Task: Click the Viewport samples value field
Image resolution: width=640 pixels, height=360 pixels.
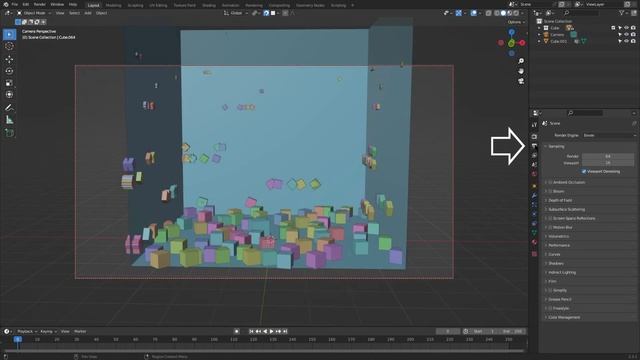Action: pyautogui.click(x=608, y=163)
